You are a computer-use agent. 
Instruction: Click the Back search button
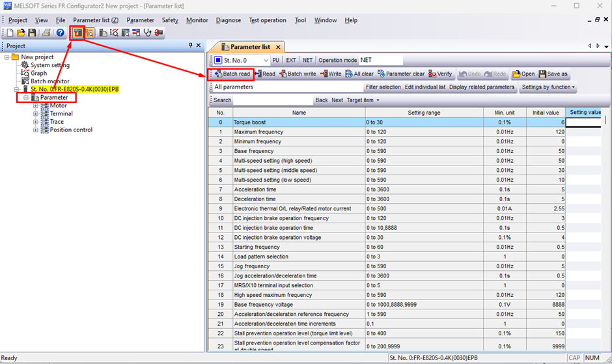pyautogui.click(x=322, y=100)
